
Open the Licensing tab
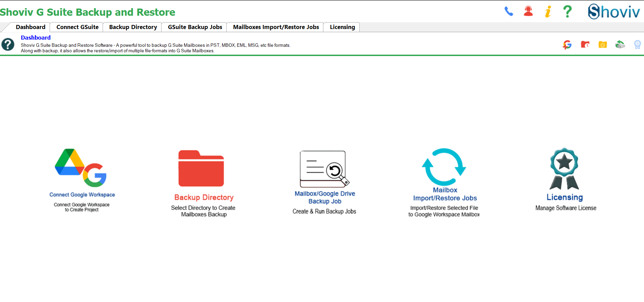click(342, 27)
